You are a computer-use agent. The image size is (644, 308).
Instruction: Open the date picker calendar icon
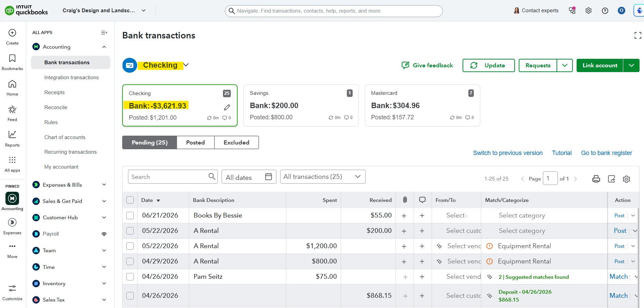(x=269, y=177)
